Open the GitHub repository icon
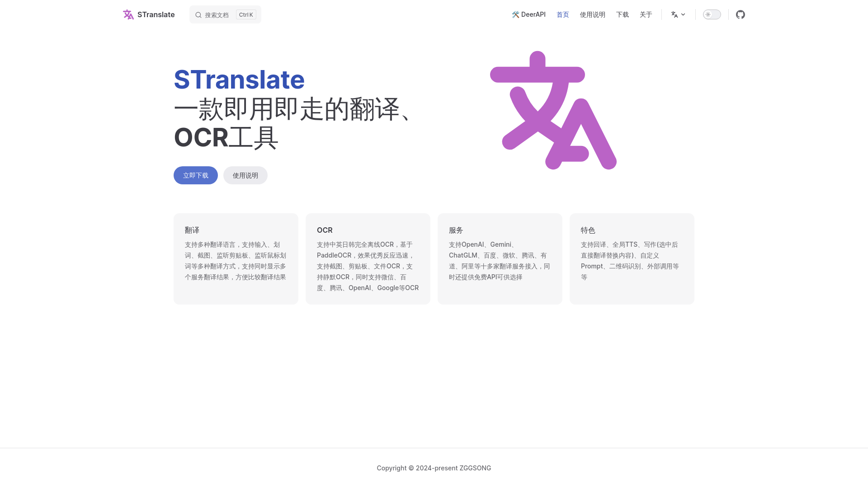This screenshot has width=868, height=488. 741,14
